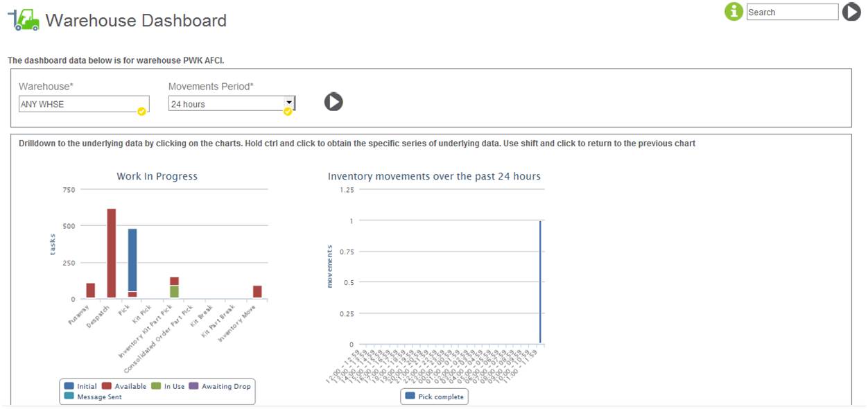Image resolution: width=868 pixels, height=409 pixels.
Task: Click the yellow check badge under the Warehouse field
Action: click(141, 112)
